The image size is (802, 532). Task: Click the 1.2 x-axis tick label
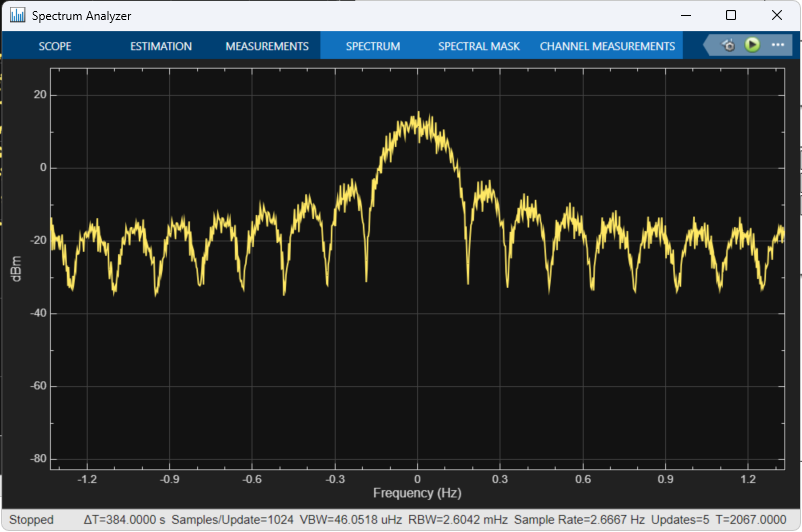point(748,479)
